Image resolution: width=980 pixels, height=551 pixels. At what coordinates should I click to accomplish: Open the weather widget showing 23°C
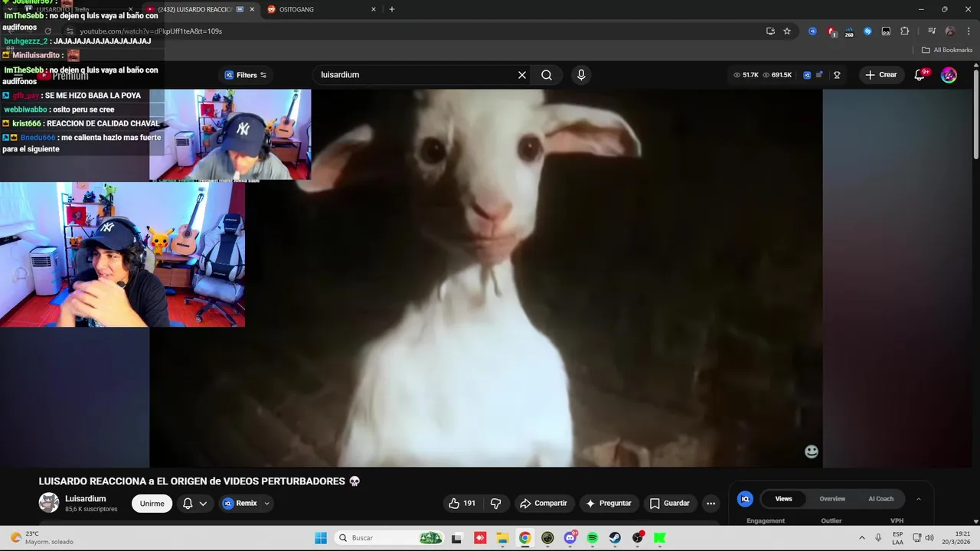(42, 538)
